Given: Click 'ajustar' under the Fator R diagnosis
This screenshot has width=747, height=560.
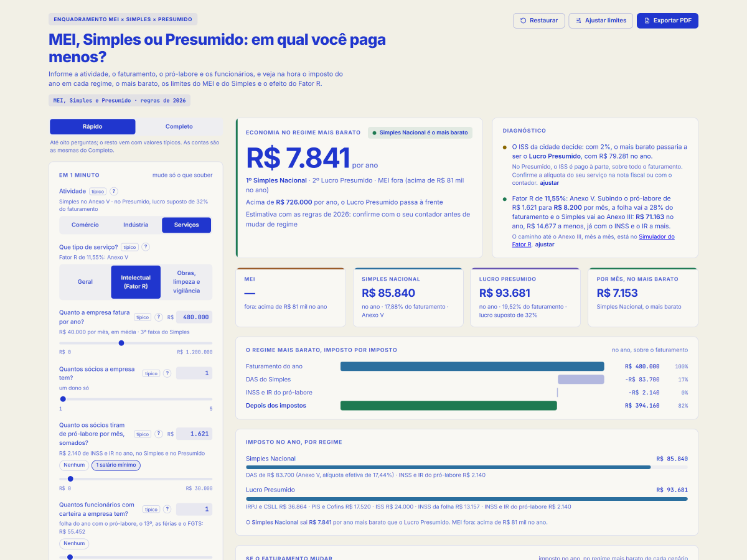Looking at the screenshot, I should point(545,245).
